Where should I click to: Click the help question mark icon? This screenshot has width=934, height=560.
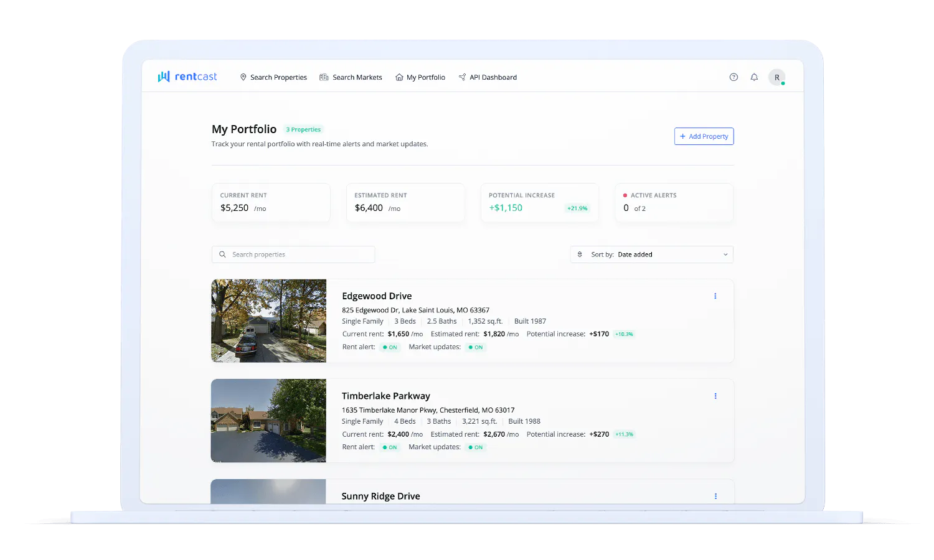click(x=734, y=77)
